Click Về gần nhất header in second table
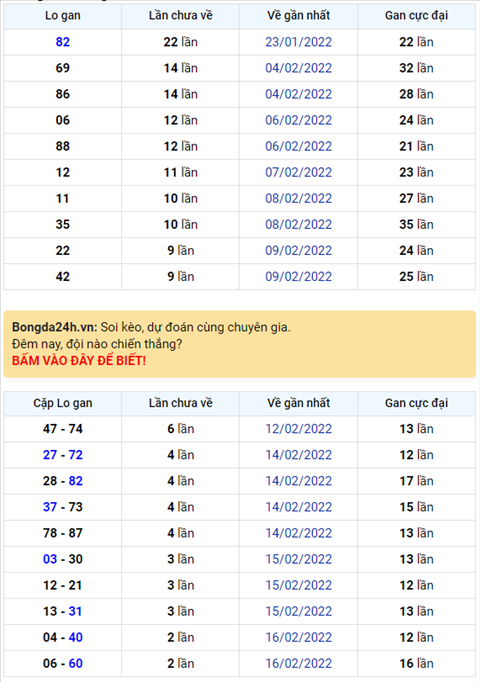The width and height of the screenshot is (480, 682). (299, 404)
